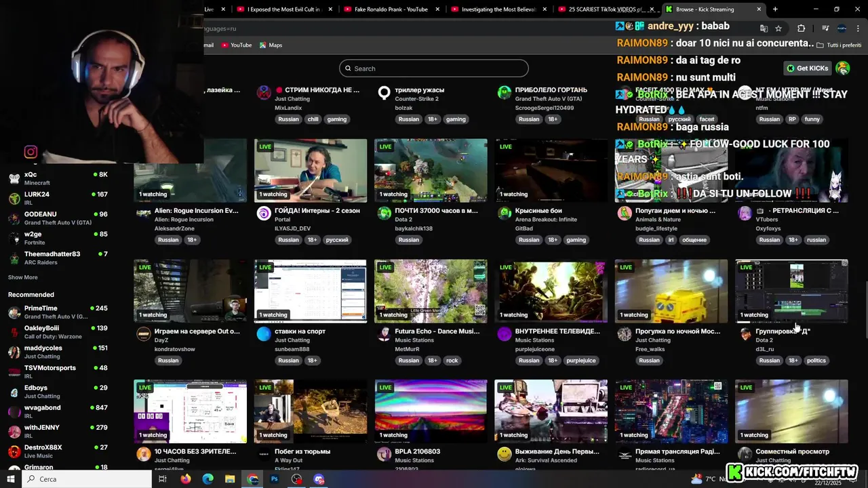
Task: Open Edboys avatar in Recommended list
Action: point(14,392)
